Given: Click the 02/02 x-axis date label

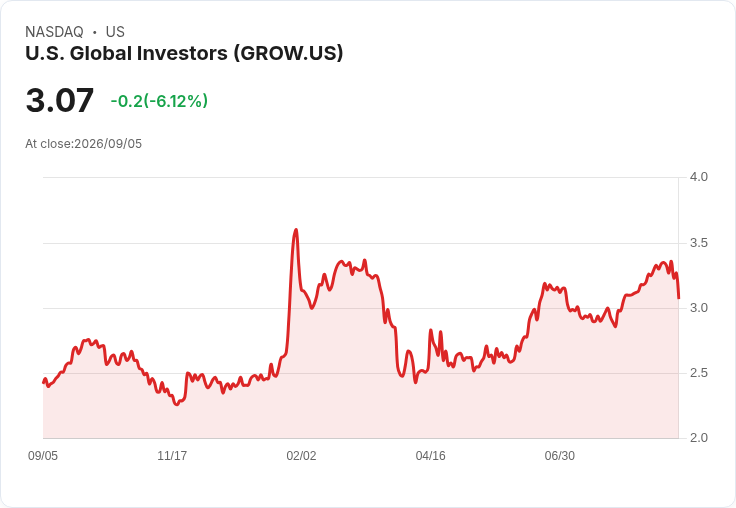Looking at the screenshot, I should 301,455.
